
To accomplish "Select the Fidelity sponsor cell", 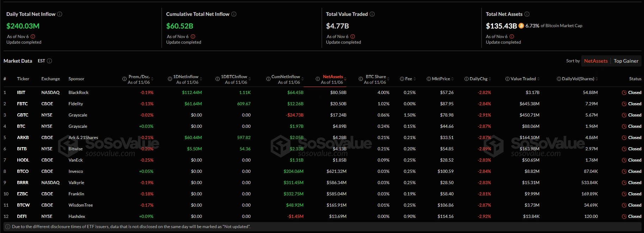I will (x=76, y=104).
